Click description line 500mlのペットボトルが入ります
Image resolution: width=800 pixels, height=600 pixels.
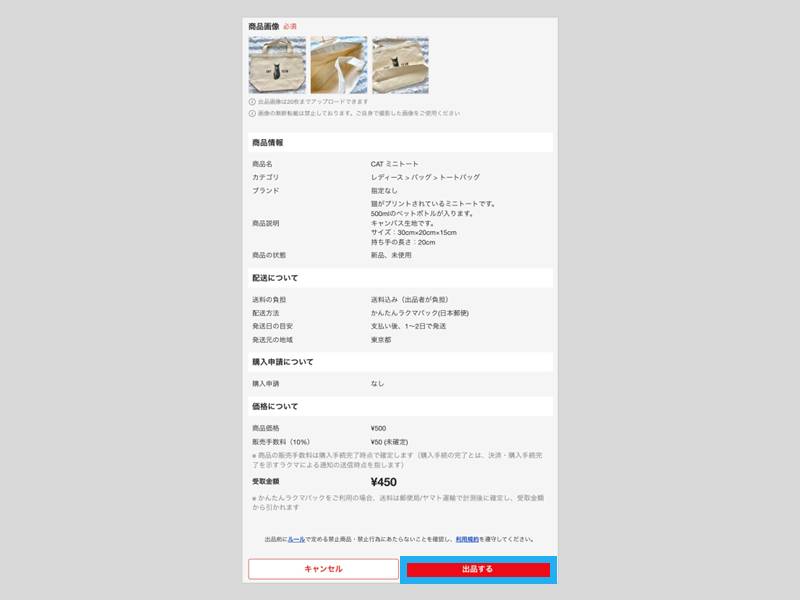tap(422, 213)
